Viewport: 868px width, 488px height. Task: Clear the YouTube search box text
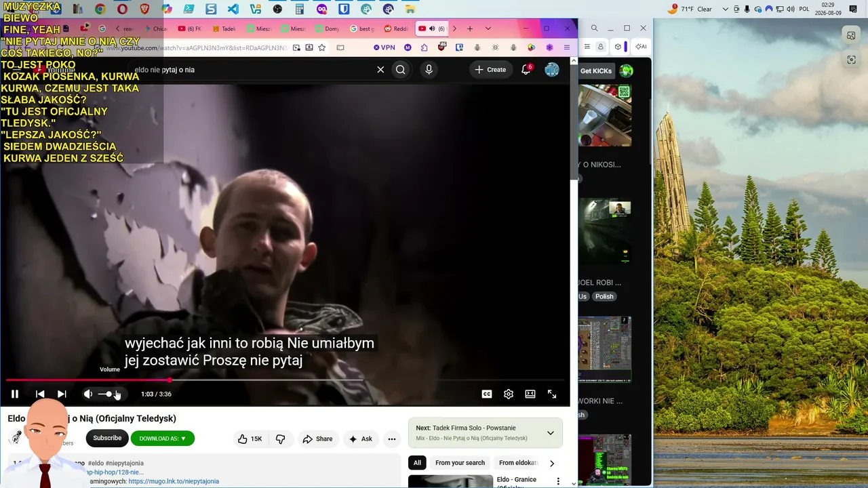(380, 70)
